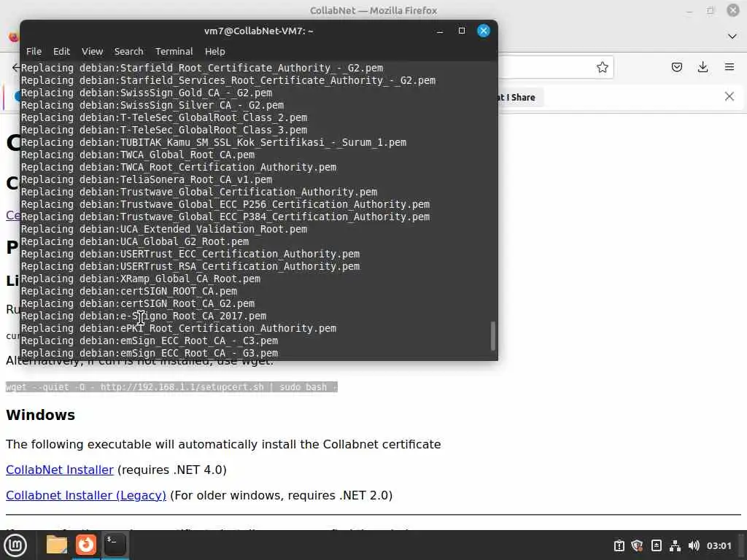The height and width of the screenshot is (560, 747).
Task: Go back in Firefox
Action: click(x=15, y=67)
